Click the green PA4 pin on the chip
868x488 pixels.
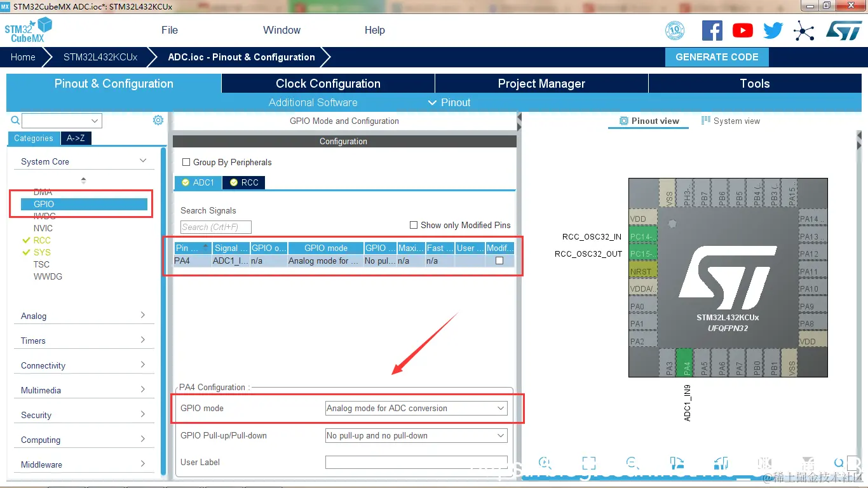(x=684, y=362)
